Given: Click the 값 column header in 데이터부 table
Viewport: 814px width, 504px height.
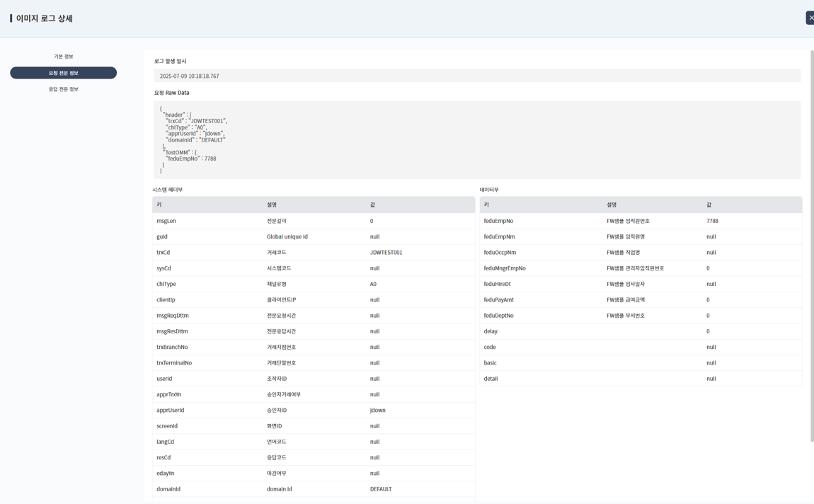Looking at the screenshot, I should pyautogui.click(x=709, y=205).
